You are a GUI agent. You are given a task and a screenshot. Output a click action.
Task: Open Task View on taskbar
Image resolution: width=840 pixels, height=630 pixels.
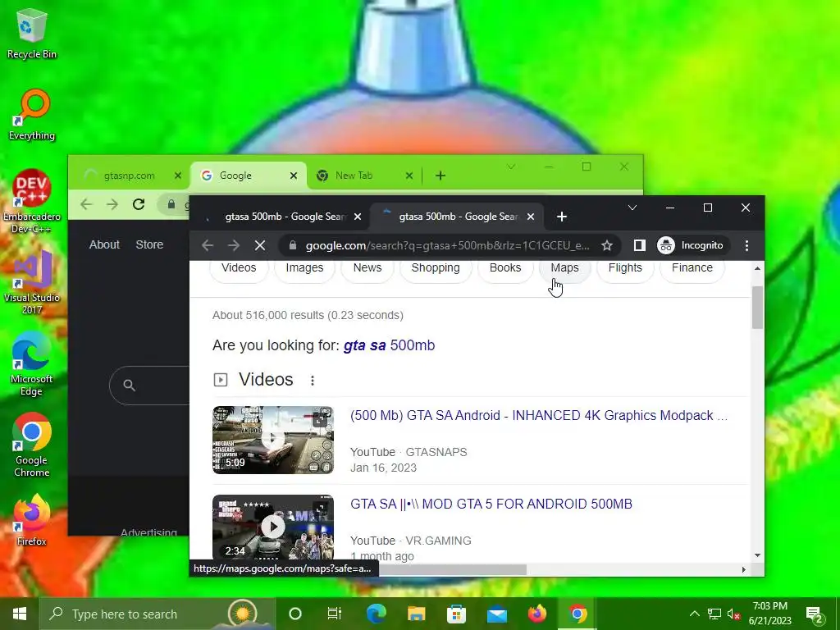[335, 614]
